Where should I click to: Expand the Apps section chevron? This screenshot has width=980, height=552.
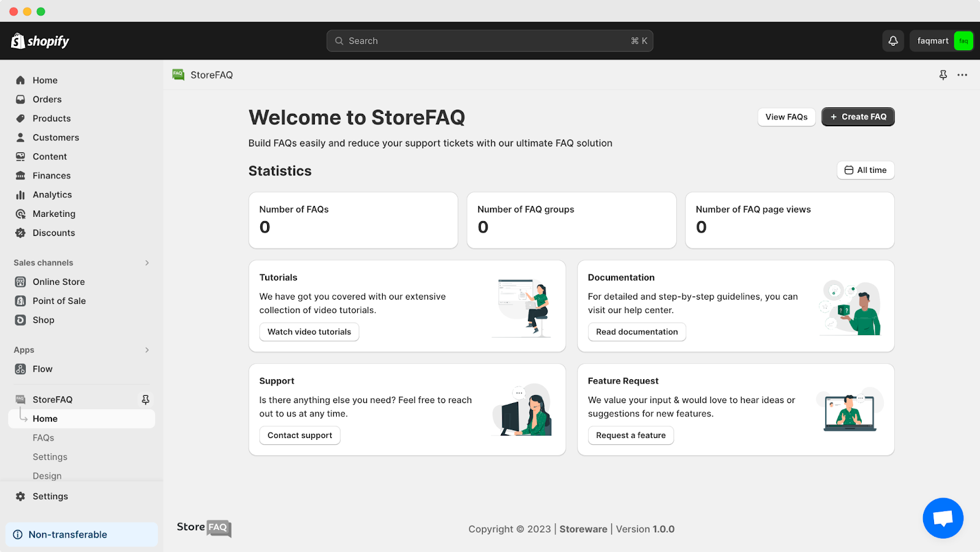(x=147, y=350)
